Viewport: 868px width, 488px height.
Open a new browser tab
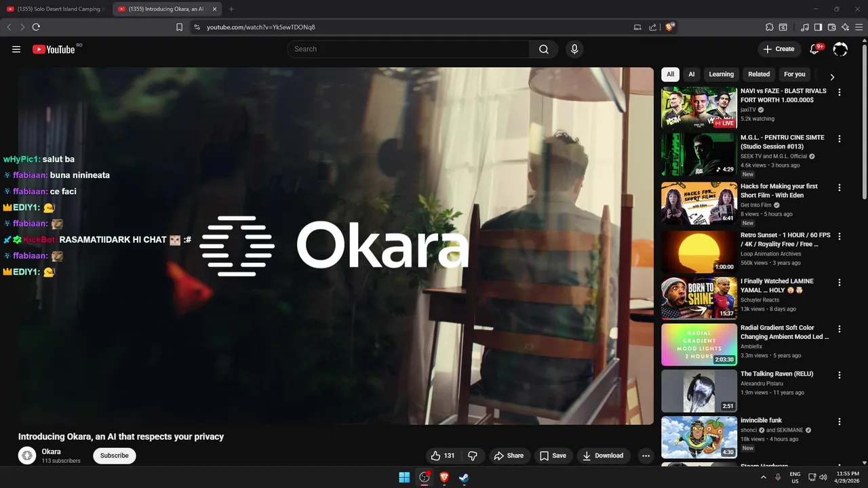[231, 9]
